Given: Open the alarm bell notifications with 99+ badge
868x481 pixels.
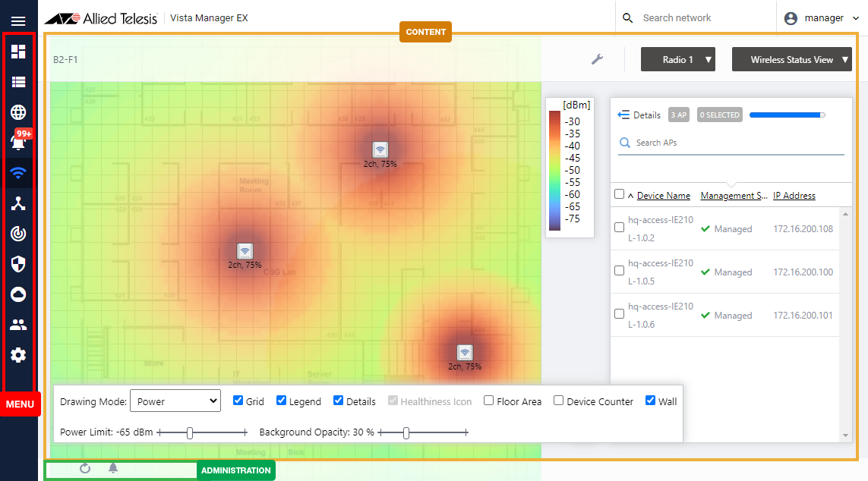Looking at the screenshot, I should click(18, 142).
